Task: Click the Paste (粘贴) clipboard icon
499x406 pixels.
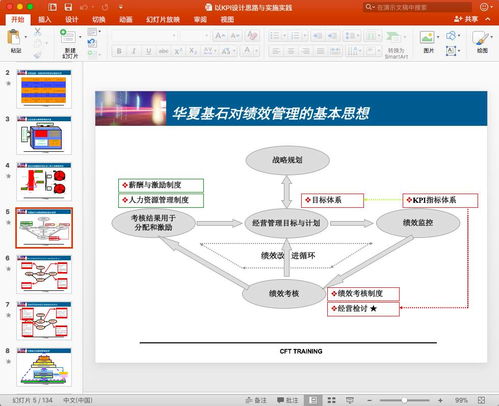Action: (x=14, y=37)
